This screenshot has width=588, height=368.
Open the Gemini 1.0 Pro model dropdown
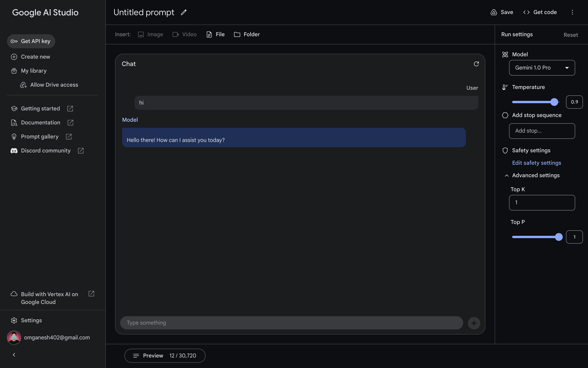542,68
